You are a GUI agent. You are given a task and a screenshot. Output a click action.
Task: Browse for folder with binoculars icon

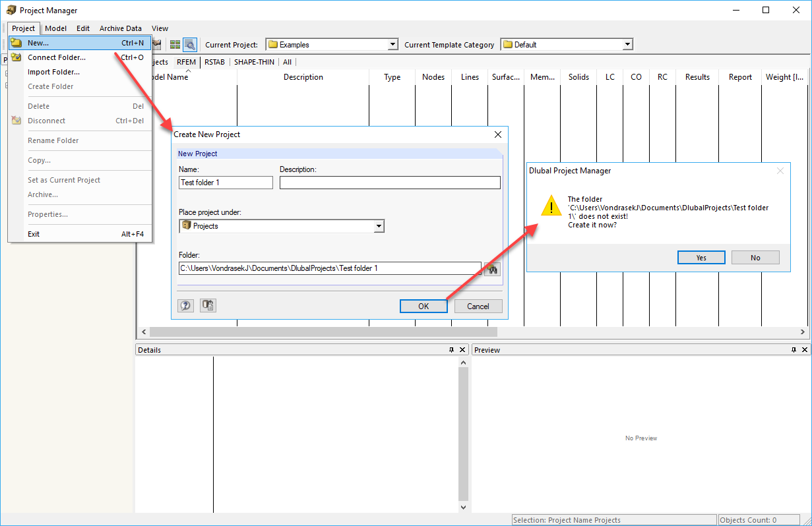point(492,268)
